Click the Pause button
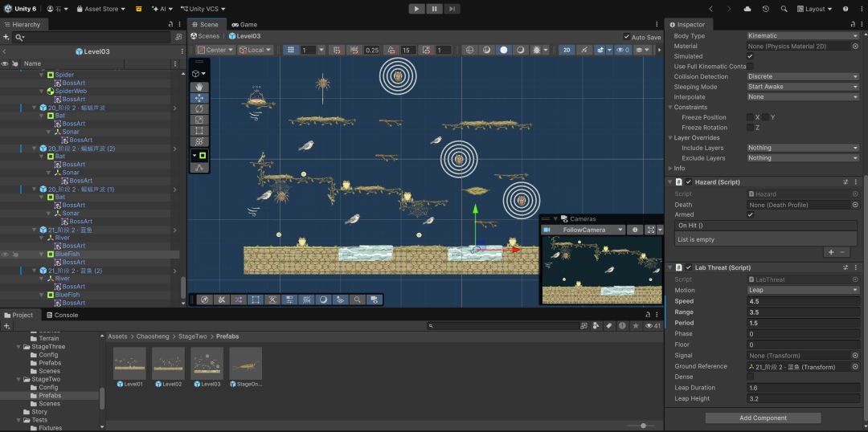 pyautogui.click(x=435, y=9)
